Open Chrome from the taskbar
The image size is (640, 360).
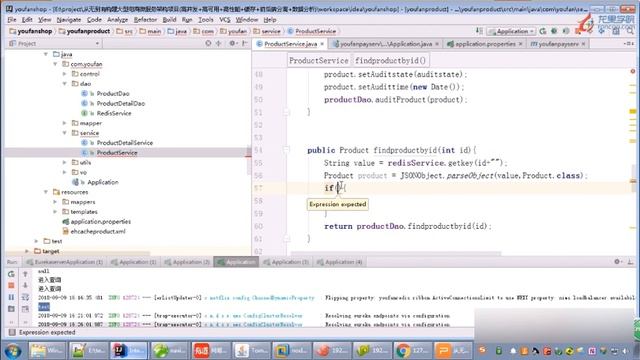click(x=412, y=351)
